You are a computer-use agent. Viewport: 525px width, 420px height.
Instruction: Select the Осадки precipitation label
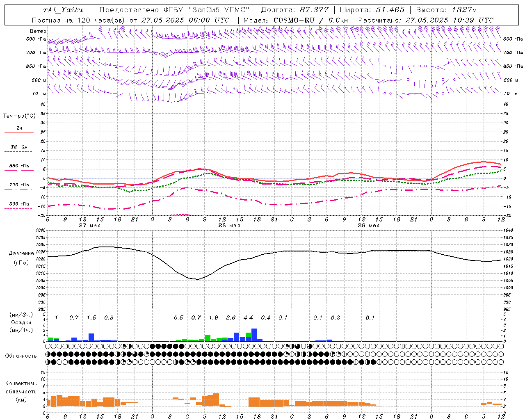coord(21,322)
